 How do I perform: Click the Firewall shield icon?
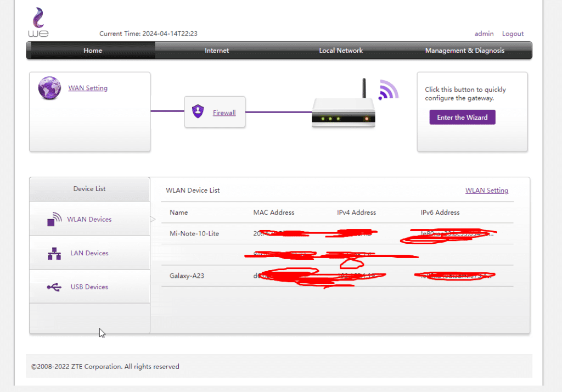[x=198, y=112]
